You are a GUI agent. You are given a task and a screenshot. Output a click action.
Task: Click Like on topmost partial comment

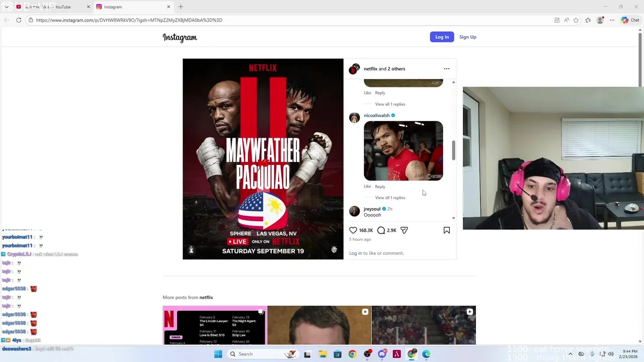(367, 93)
